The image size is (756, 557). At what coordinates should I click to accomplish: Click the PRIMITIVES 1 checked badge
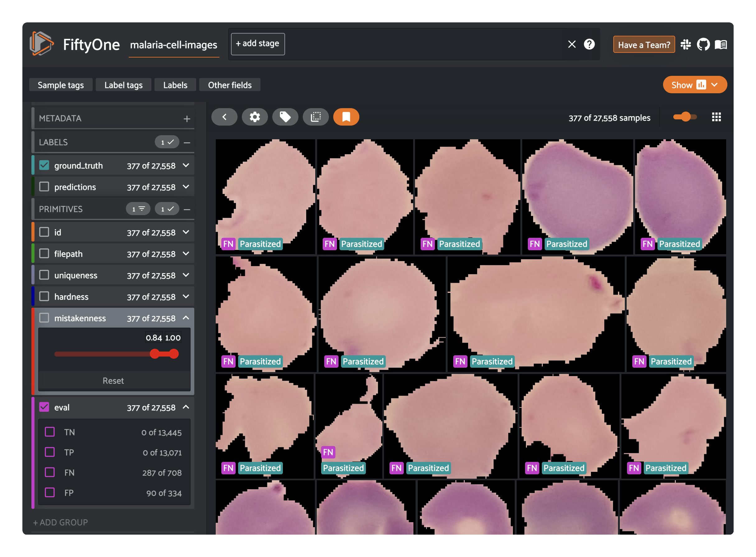[x=167, y=209]
